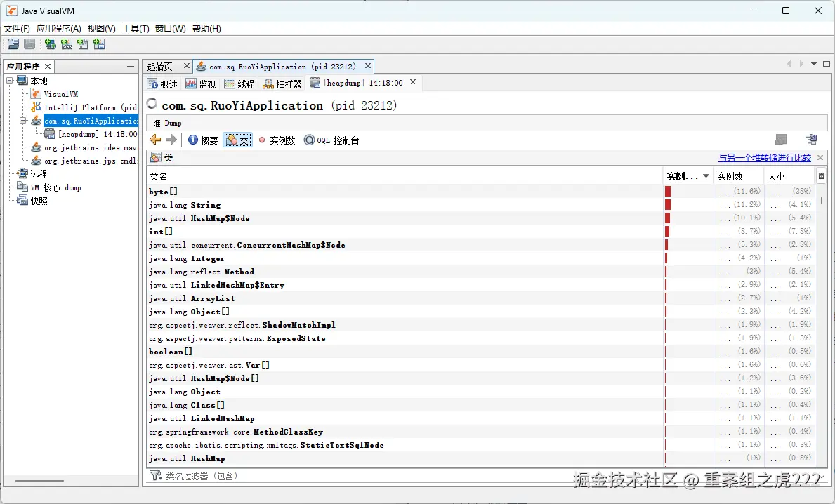This screenshot has width=835, height=504.
Task: Click the heap tree icon at far right
Action: [812, 140]
